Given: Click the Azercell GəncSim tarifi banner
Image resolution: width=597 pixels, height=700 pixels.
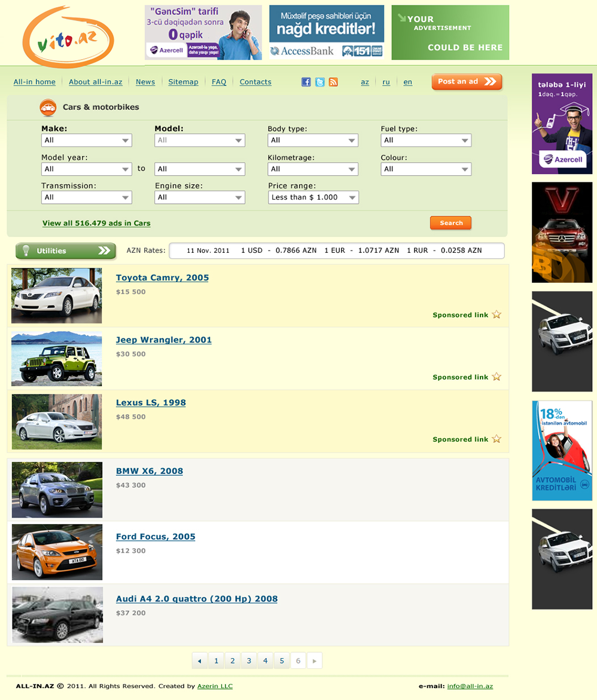Looking at the screenshot, I should click(x=203, y=33).
